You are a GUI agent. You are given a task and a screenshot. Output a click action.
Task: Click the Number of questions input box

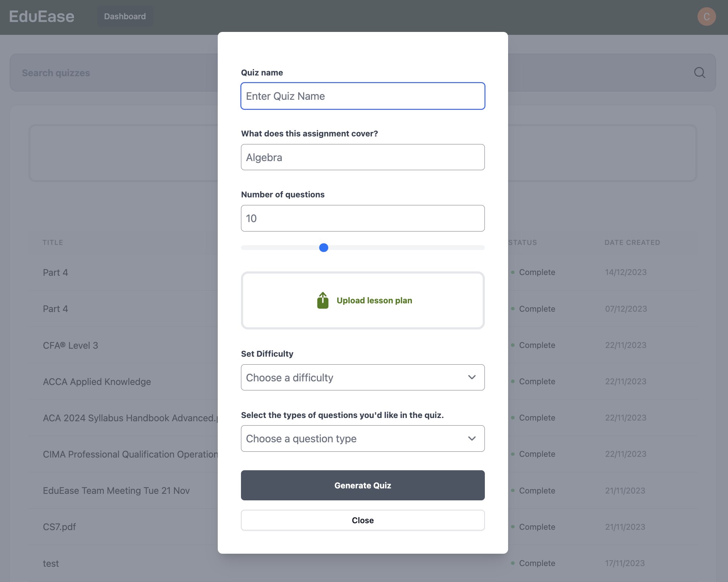click(363, 218)
